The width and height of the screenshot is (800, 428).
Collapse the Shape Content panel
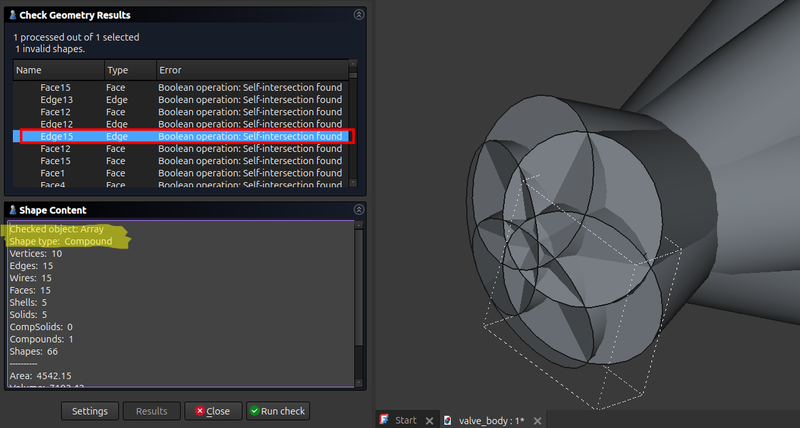[358, 210]
